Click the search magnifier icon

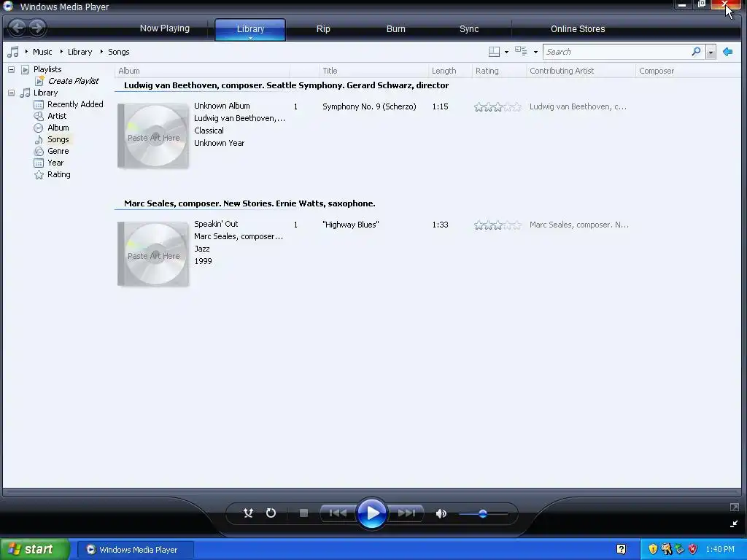696,52
